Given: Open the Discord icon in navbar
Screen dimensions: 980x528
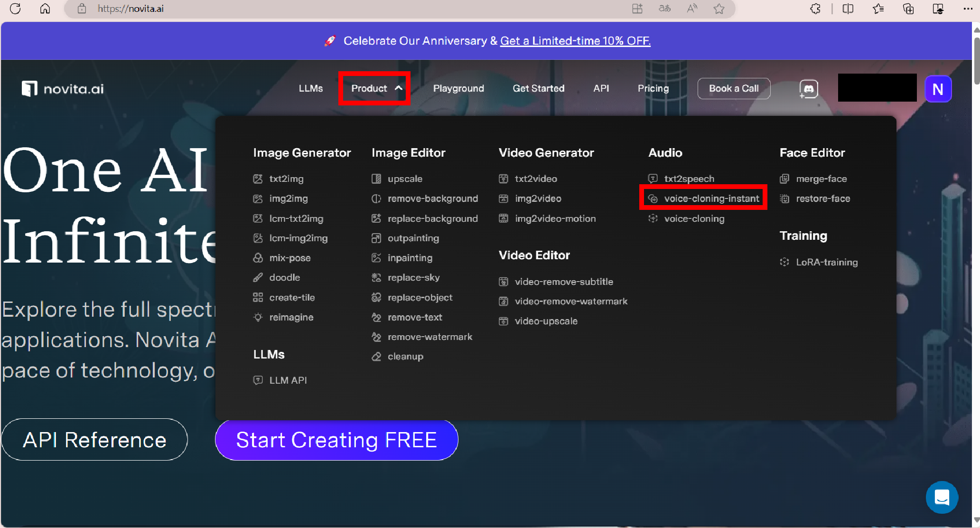Looking at the screenshot, I should (809, 89).
